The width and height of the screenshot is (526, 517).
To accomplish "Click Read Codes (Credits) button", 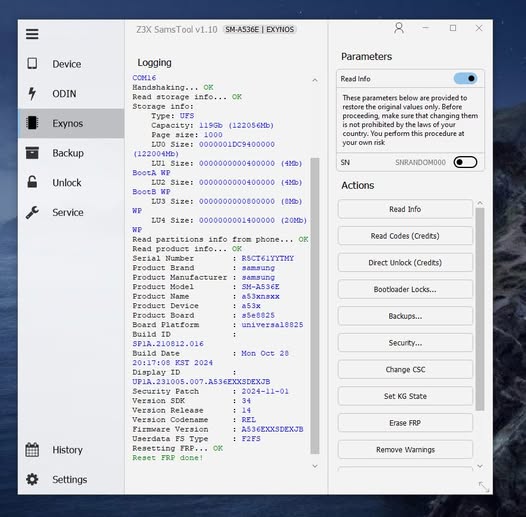I will pos(405,236).
